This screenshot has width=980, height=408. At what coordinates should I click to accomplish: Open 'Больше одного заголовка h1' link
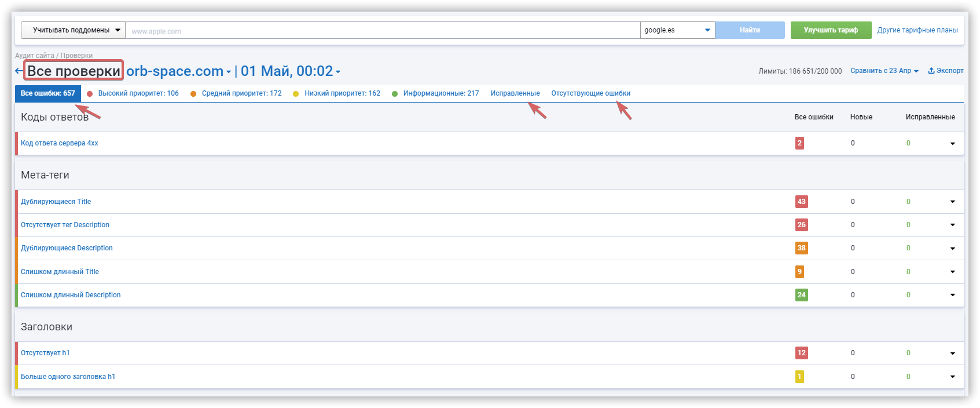68,377
